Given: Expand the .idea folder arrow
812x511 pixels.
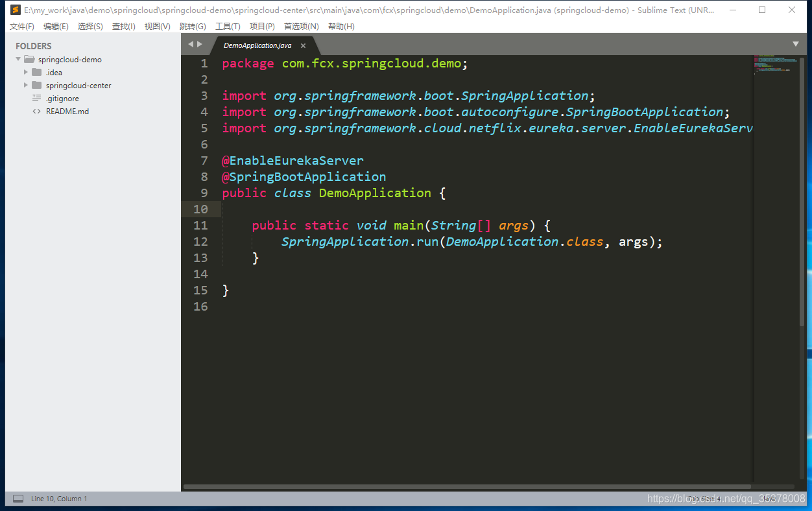Looking at the screenshot, I should 26,72.
